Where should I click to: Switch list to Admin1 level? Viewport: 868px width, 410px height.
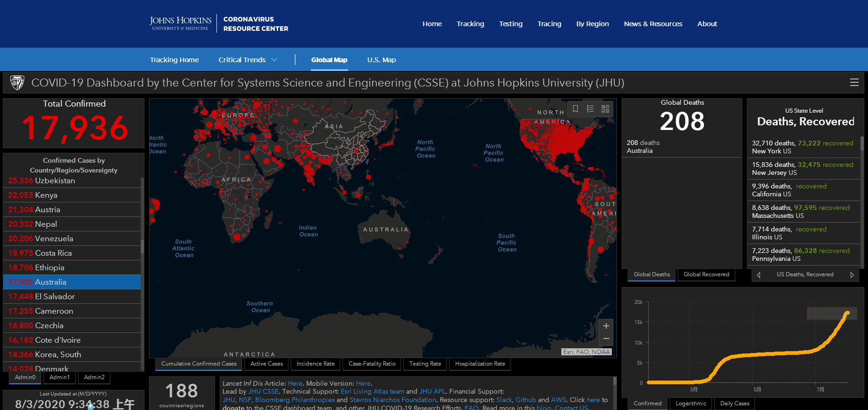[x=59, y=377]
